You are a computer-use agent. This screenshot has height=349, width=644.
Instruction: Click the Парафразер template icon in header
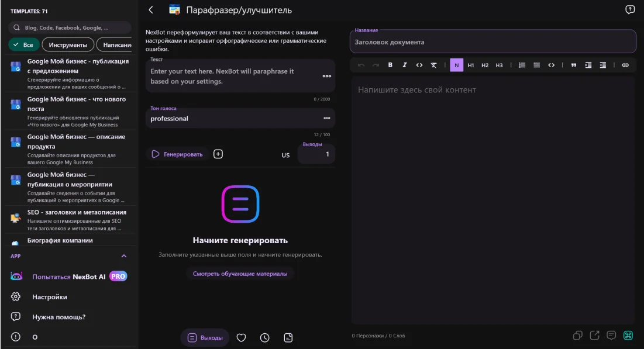[174, 9]
